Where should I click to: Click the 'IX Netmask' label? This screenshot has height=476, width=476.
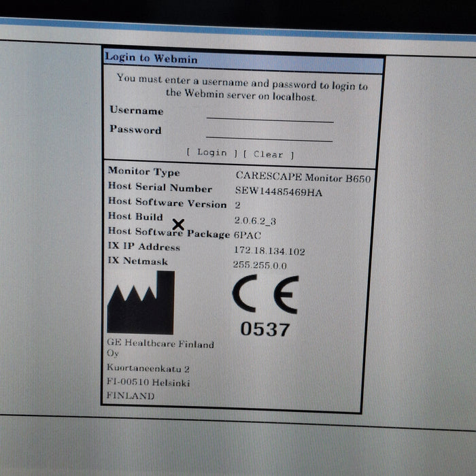pos(138,261)
